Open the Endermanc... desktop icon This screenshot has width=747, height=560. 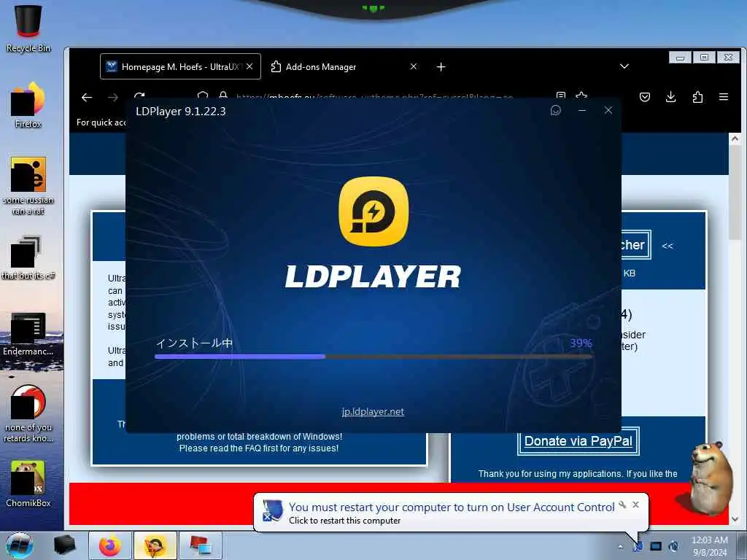pos(28,334)
